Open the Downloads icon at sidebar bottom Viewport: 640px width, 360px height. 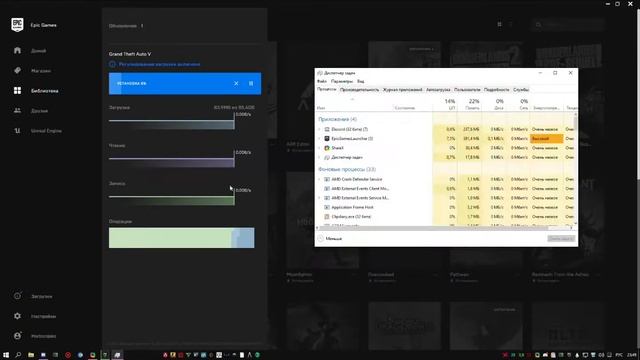click(x=17, y=296)
